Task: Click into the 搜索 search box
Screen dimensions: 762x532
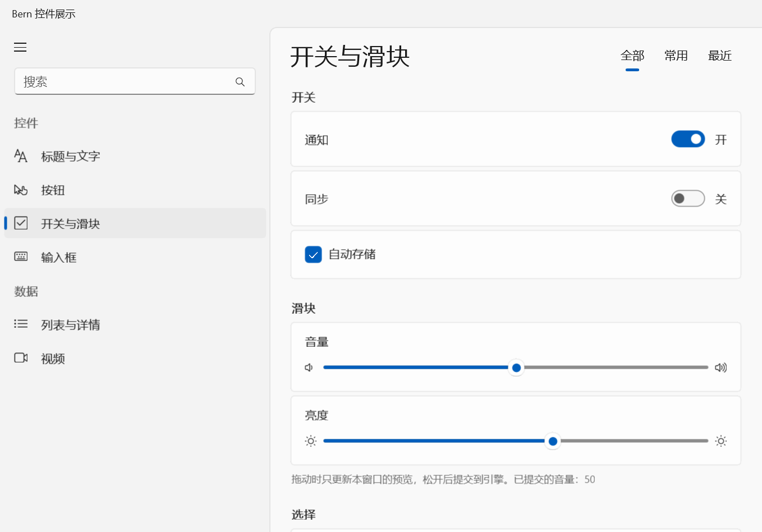Action: pyautogui.click(x=135, y=82)
